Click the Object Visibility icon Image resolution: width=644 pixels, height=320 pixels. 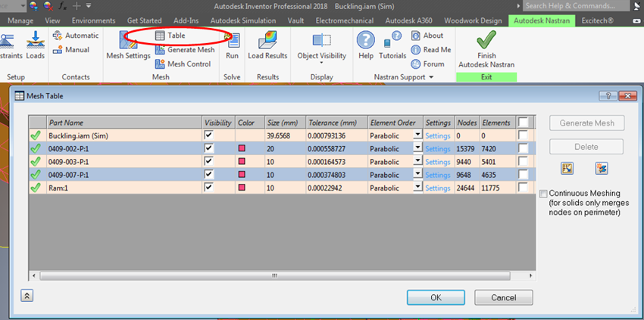[321, 40]
